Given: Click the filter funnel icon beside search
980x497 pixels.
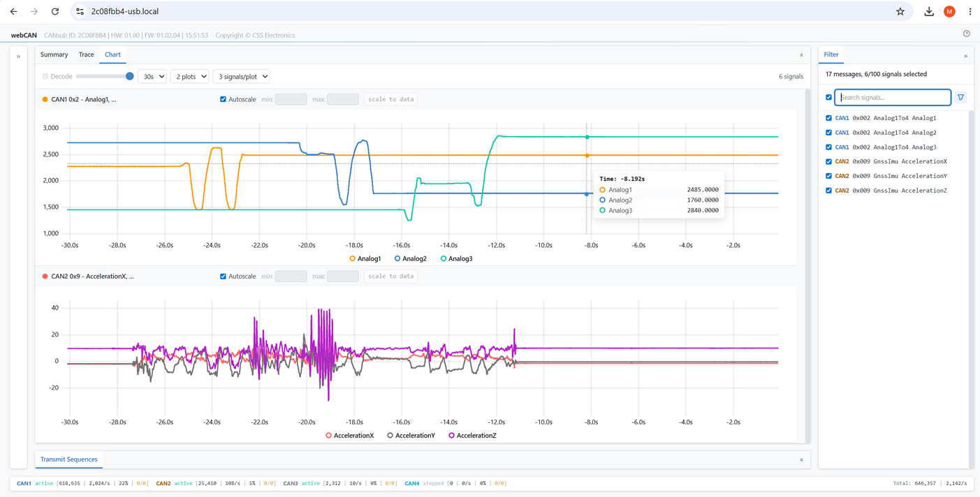Looking at the screenshot, I should [961, 98].
